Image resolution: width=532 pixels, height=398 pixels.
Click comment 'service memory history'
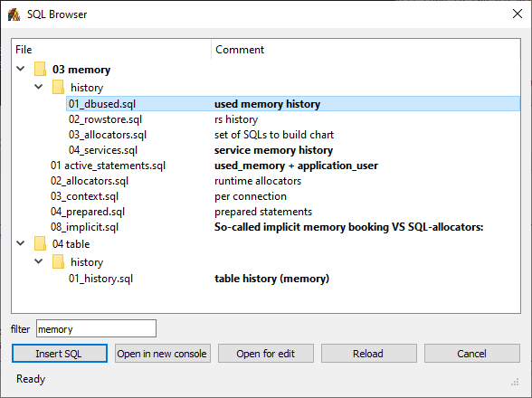point(273,150)
